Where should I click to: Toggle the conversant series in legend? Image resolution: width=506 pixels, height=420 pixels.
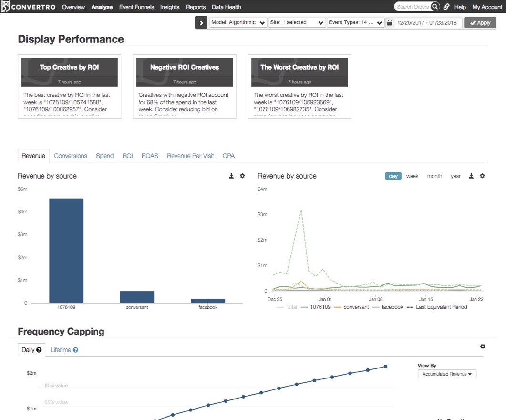352,307
